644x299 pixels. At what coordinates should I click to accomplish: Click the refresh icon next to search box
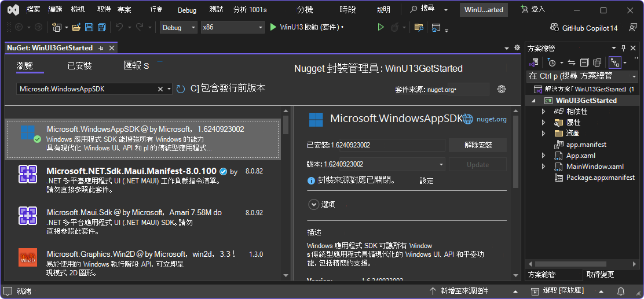coord(181,89)
